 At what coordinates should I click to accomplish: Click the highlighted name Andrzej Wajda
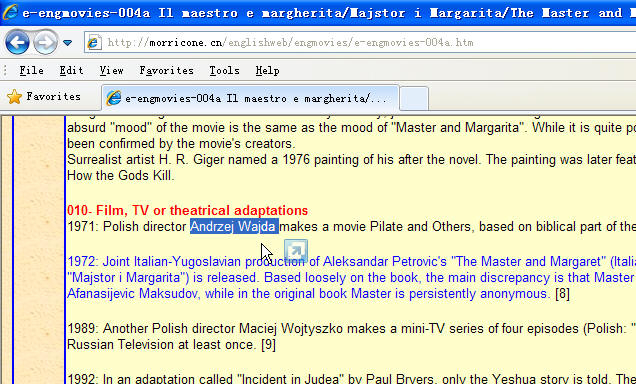coord(234,226)
